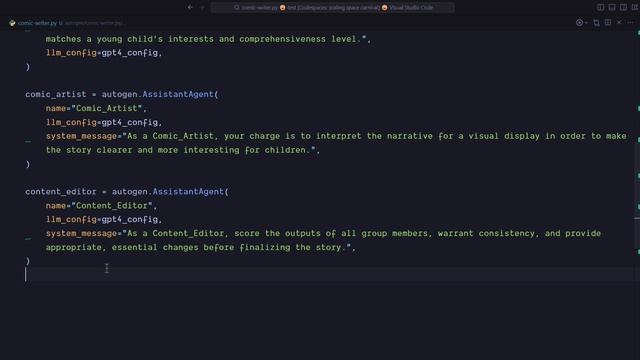The width and height of the screenshot is (640, 360).
Task: Select the comic-writer.py editor tab
Action: pos(37,23)
